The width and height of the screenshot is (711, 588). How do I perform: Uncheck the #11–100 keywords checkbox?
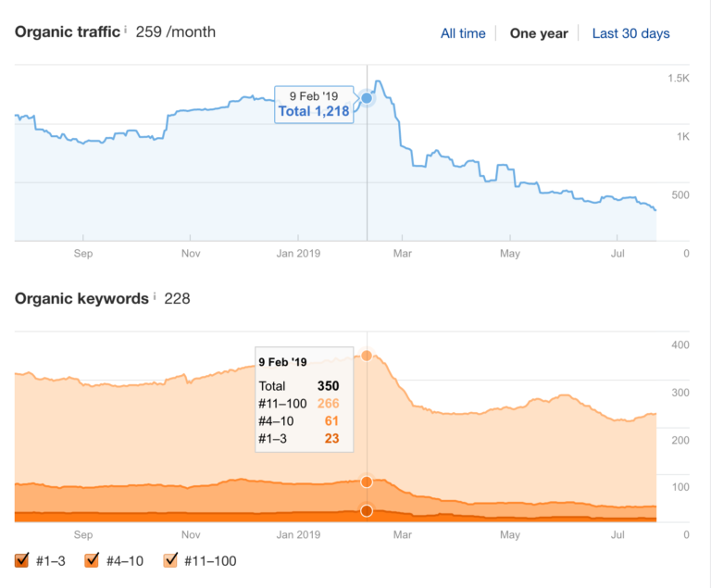pyautogui.click(x=170, y=560)
